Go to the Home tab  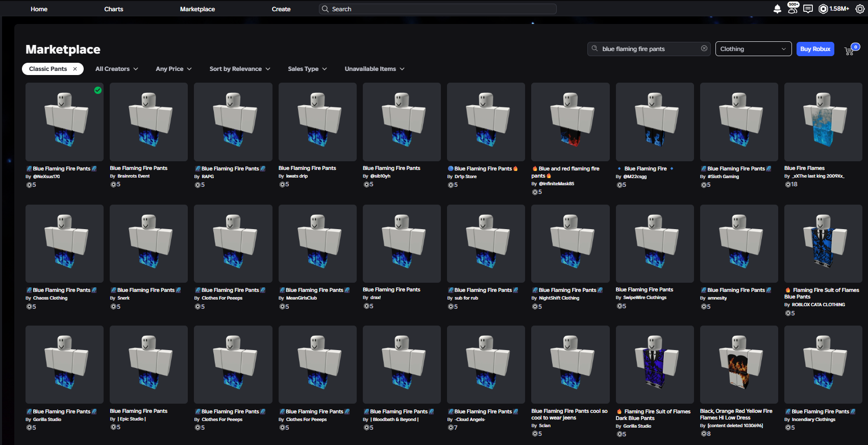(x=39, y=9)
